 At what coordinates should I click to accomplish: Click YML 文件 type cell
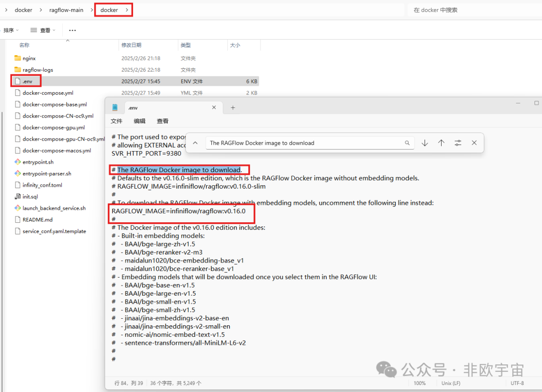coord(192,93)
